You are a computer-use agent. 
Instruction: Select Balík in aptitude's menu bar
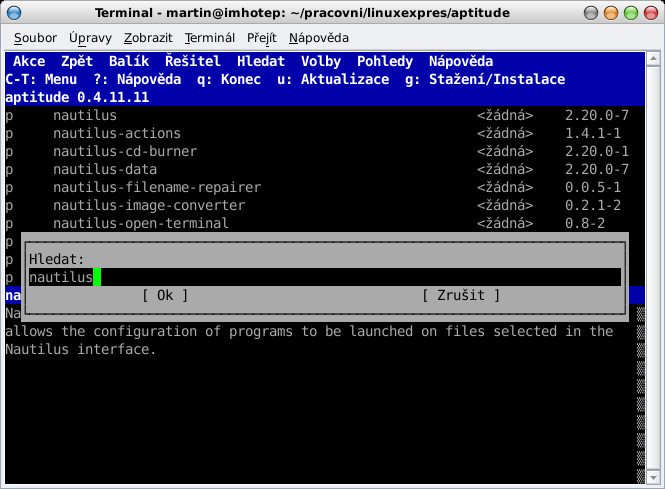click(x=129, y=61)
